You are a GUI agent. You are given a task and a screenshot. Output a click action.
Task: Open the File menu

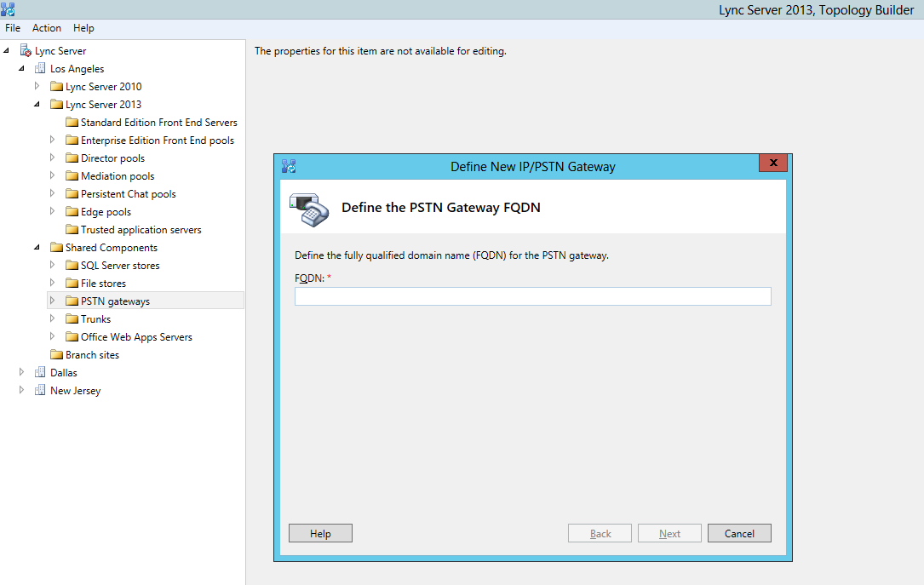pos(13,28)
